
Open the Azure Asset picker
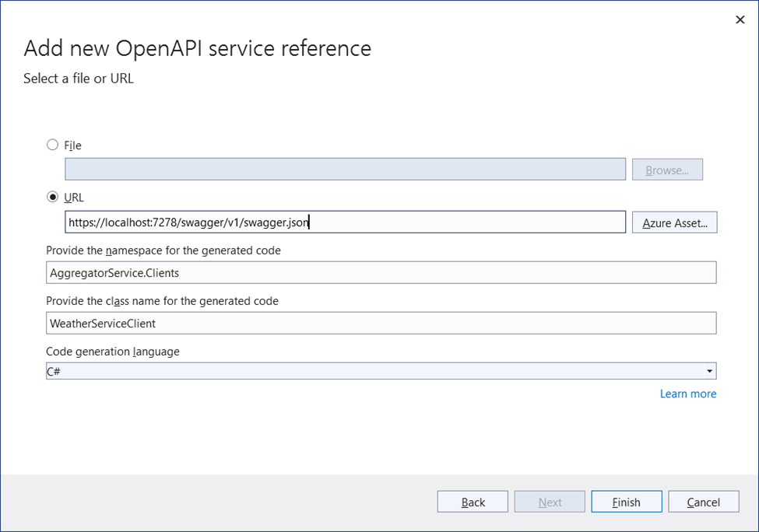(674, 222)
